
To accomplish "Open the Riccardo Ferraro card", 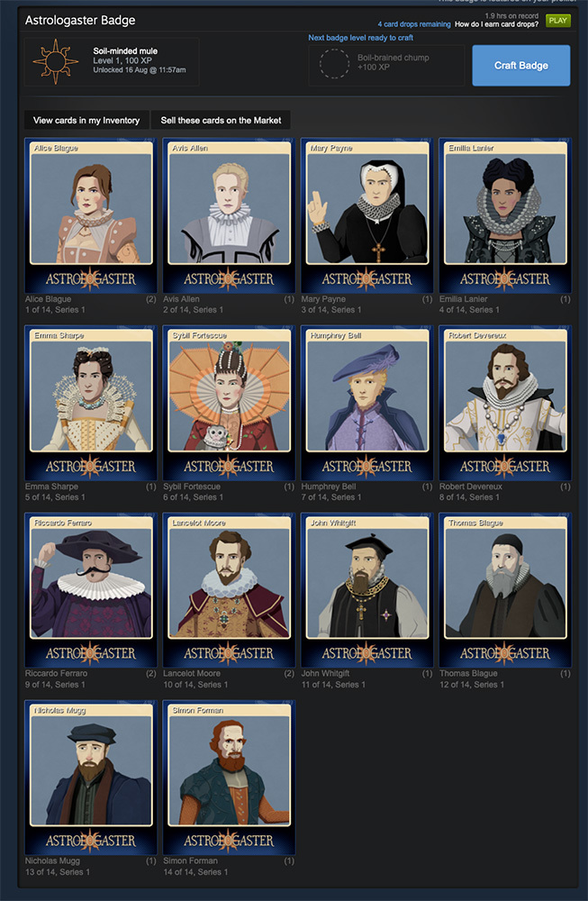I will (91, 590).
